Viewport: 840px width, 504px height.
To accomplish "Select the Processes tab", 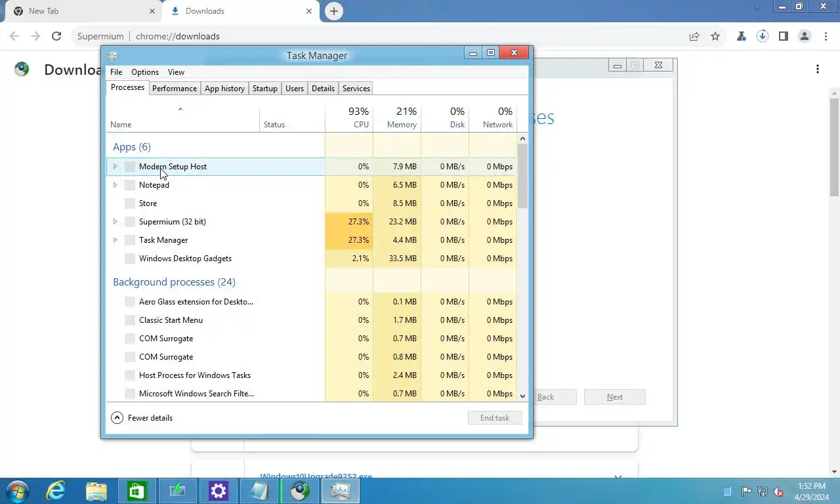I will [x=127, y=88].
